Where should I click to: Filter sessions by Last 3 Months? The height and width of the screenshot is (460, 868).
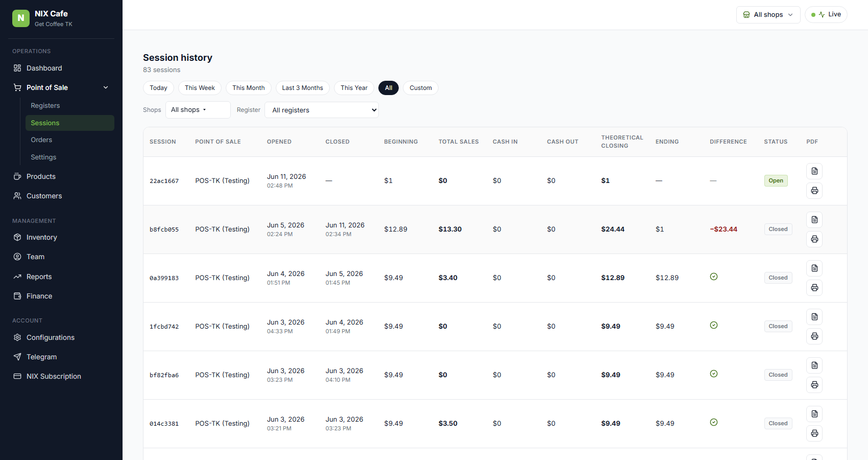(303, 88)
